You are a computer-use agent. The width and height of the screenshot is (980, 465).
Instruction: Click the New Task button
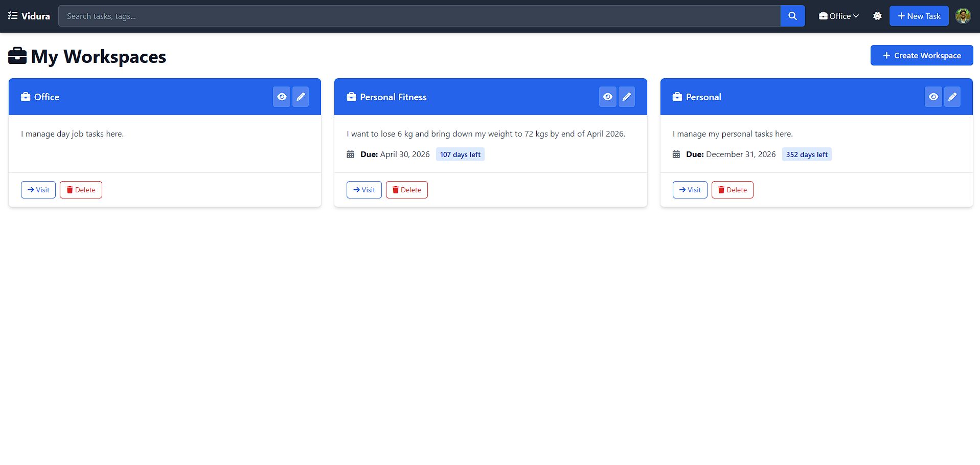pos(919,16)
